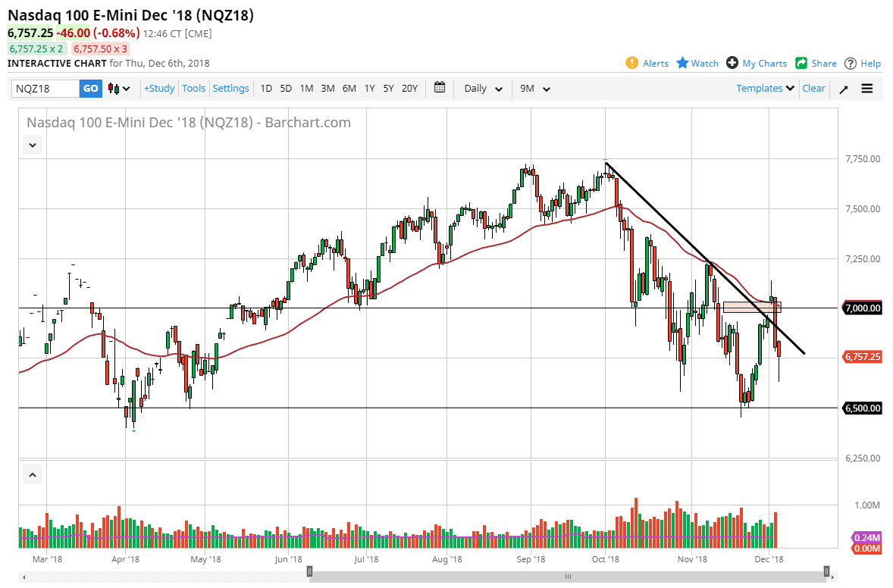Collapse the main chart panel
Image resolution: width=893 pixels, height=588 pixels.
pos(32,144)
